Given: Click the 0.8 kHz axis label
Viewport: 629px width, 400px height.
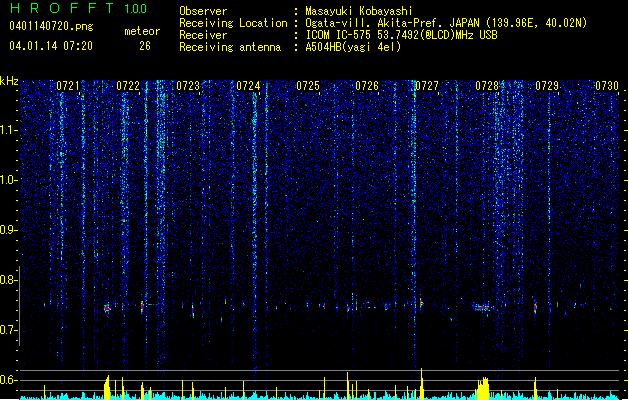Looking at the screenshot, I should [x=9, y=280].
